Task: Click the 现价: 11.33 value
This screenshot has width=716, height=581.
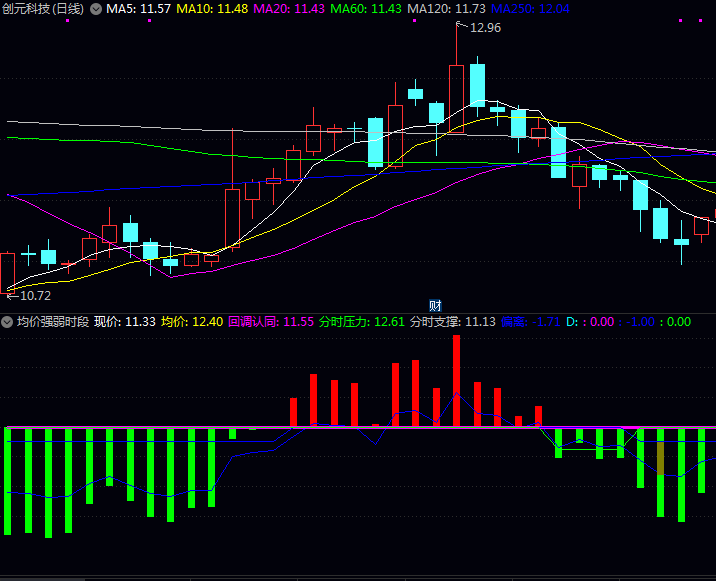Action: coord(125,322)
